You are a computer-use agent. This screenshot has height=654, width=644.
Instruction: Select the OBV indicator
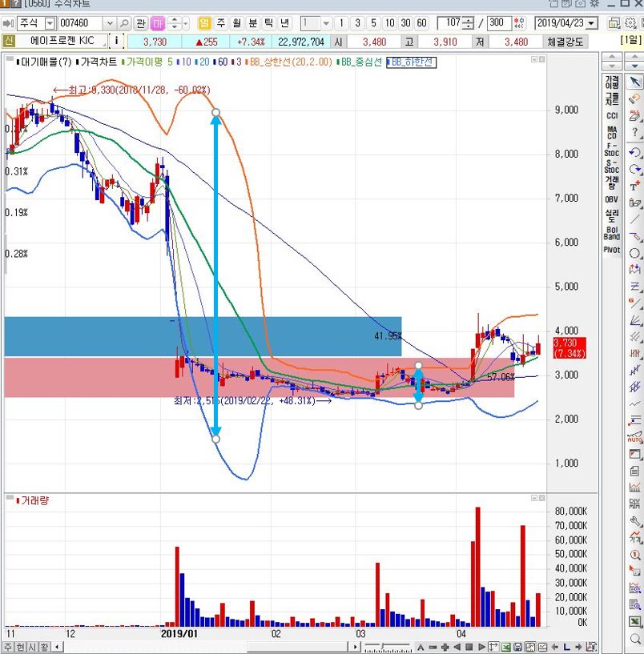(x=611, y=199)
